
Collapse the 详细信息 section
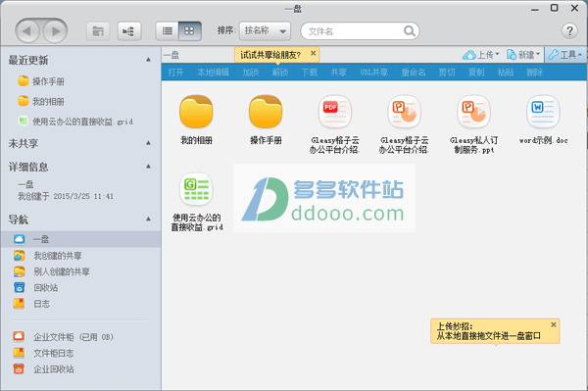(149, 166)
